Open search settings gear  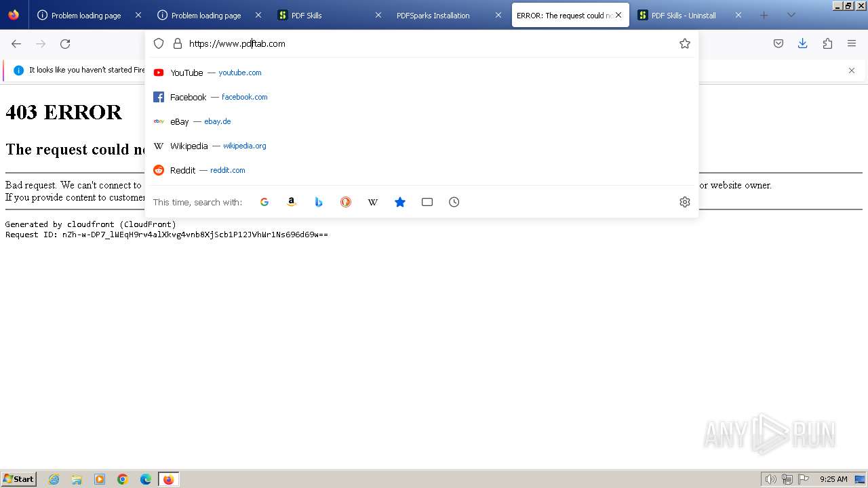(685, 202)
